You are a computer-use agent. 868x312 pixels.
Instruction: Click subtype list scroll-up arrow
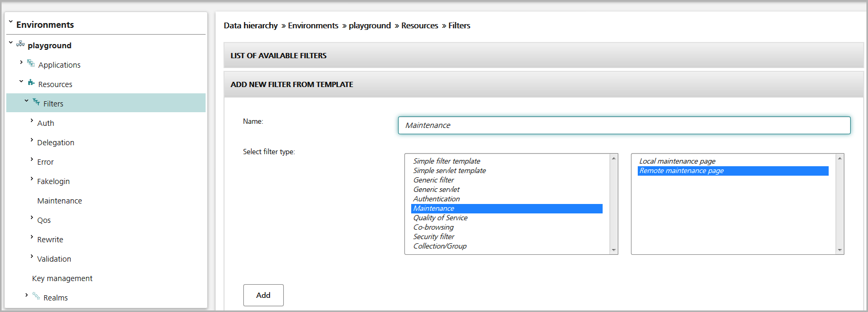point(840,158)
